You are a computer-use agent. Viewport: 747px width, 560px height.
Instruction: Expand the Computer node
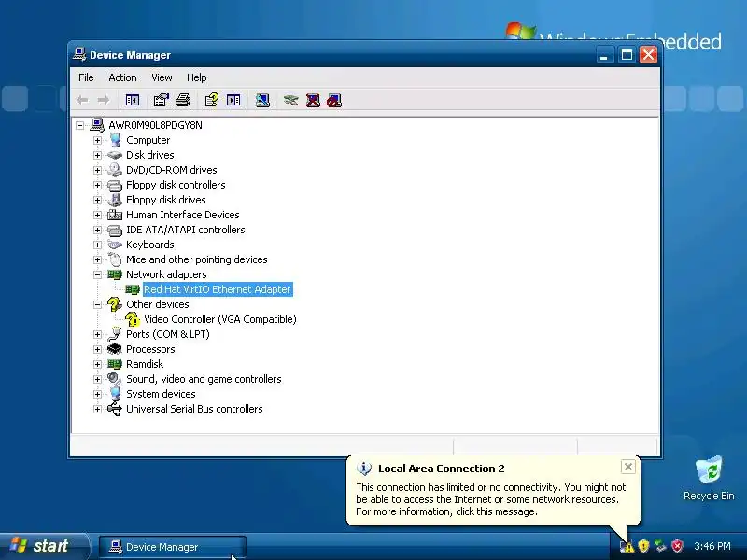click(x=98, y=140)
